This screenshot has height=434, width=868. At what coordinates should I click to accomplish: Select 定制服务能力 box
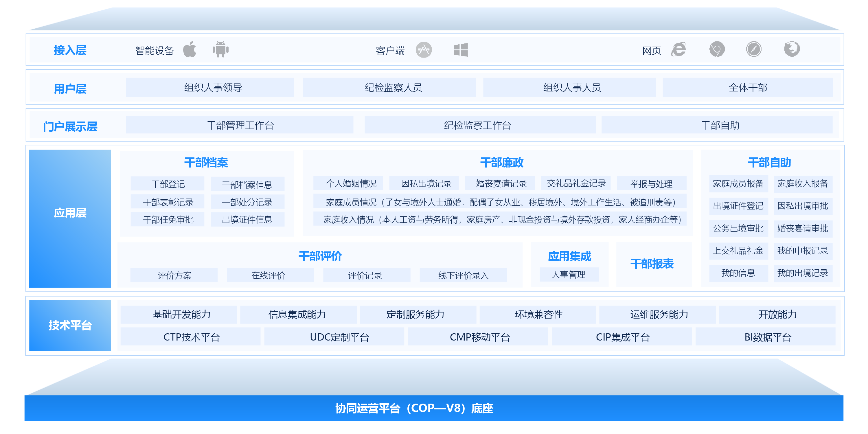coord(418,315)
